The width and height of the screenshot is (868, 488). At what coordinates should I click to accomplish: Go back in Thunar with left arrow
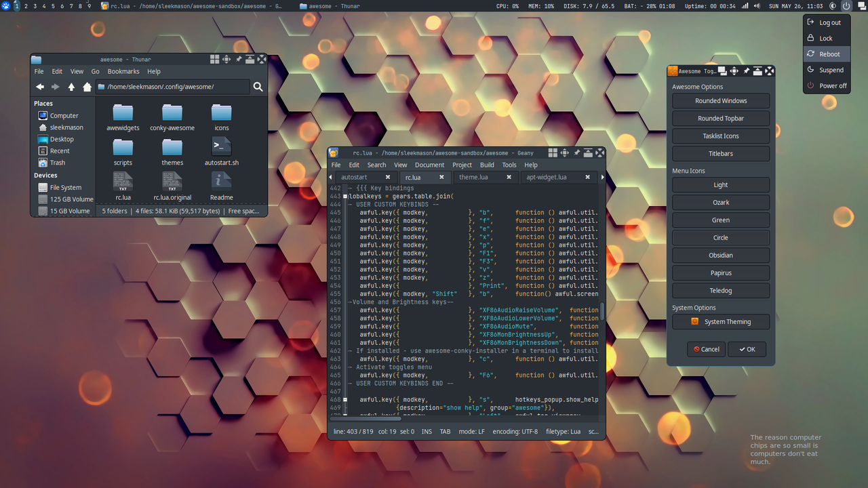(x=40, y=87)
